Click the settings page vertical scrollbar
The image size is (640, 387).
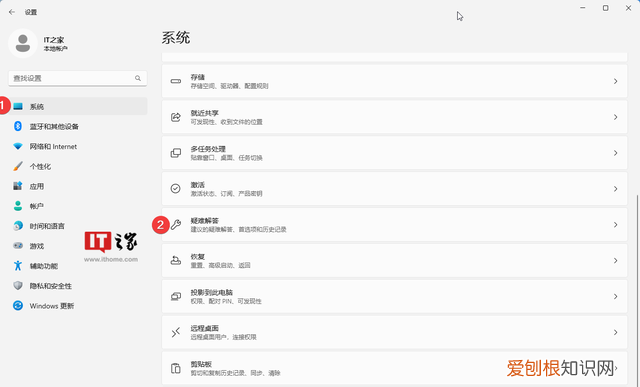(637, 290)
